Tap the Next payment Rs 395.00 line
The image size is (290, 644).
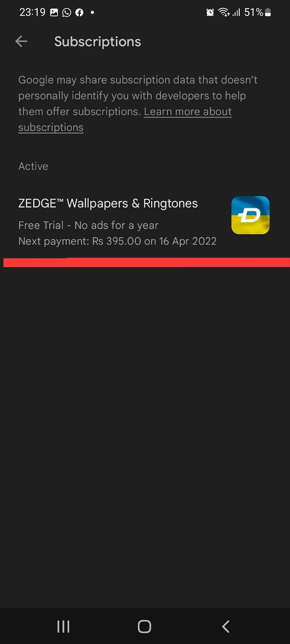coord(118,241)
